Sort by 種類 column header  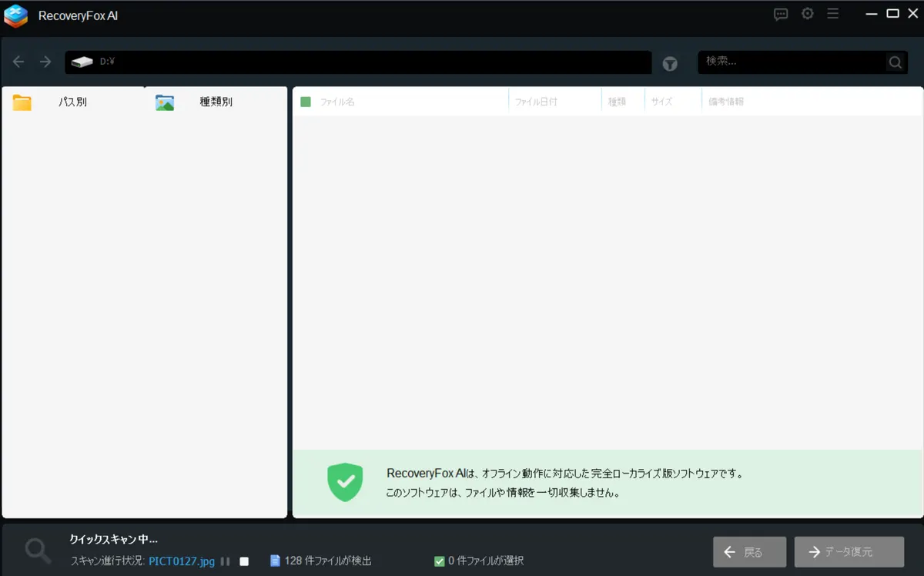[x=617, y=102]
